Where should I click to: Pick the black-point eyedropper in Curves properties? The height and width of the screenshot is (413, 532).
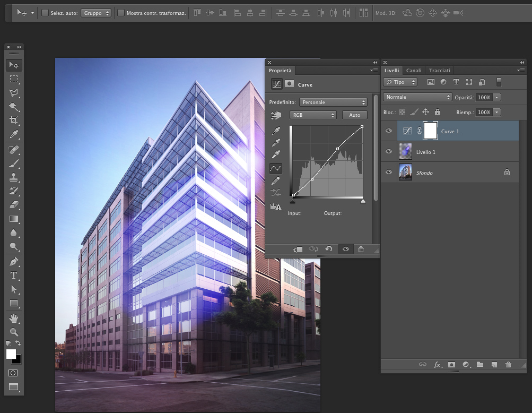coord(276,131)
